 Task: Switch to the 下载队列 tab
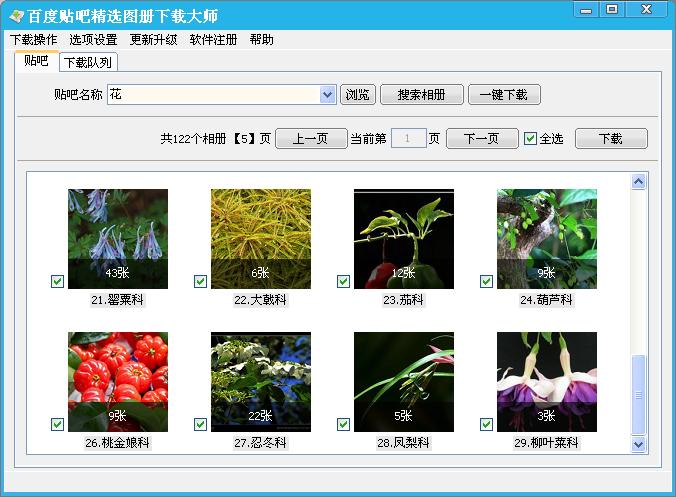point(88,62)
